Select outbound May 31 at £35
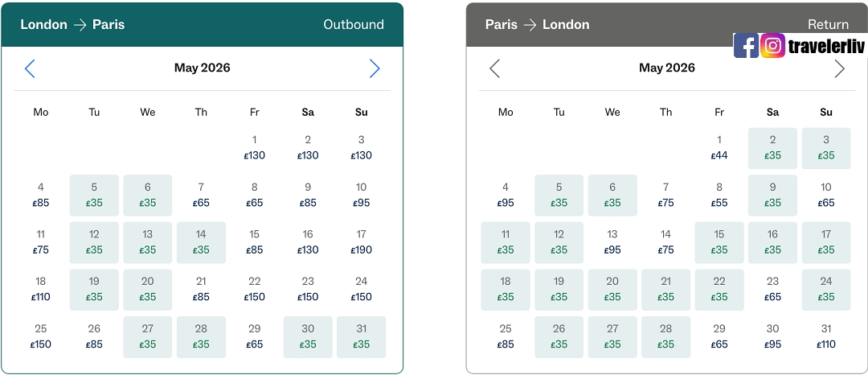Image resolution: width=868 pixels, height=375 pixels. click(x=361, y=336)
